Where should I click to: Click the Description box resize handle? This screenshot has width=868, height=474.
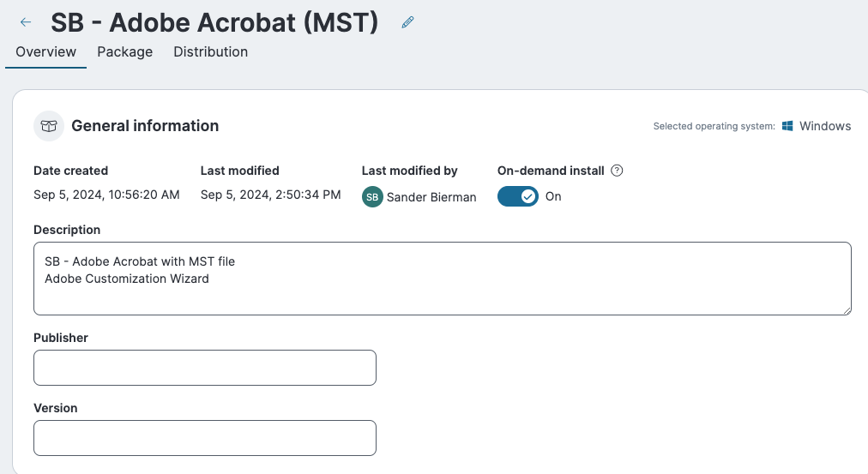click(x=847, y=309)
